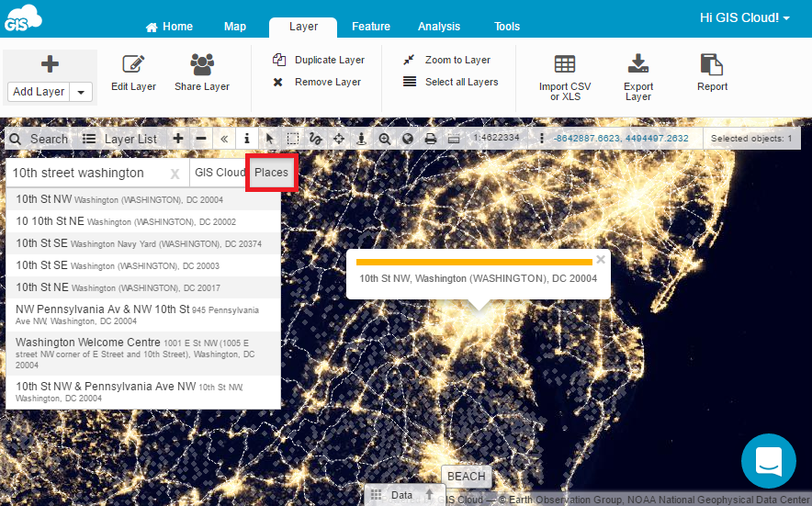This screenshot has width=812, height=506.
Task: Click Duplicate Layer button
Action: coord(319,61)
